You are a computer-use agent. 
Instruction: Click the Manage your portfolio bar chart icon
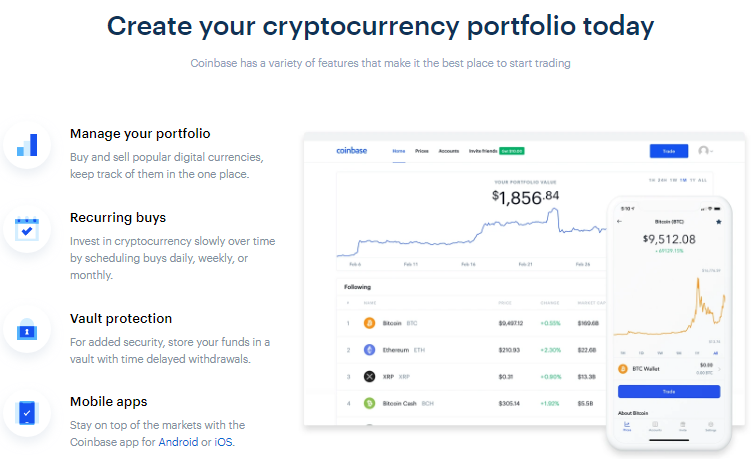point(27,145)
